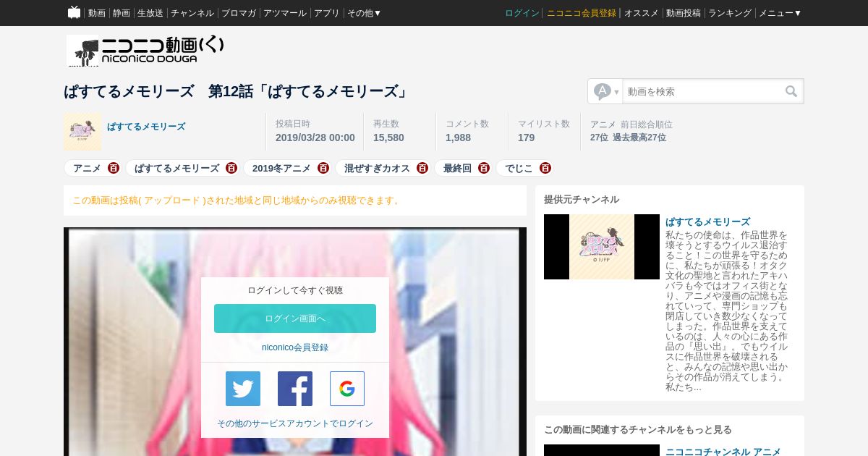Click the post date 2019/03/28 00:00
Viewport: 868px width, 456px height.
315,138
